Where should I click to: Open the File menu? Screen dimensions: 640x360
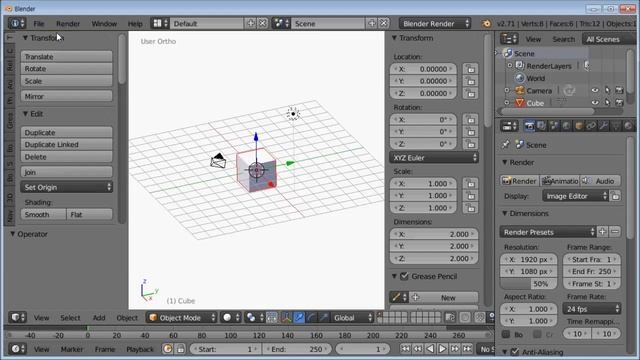coord(39,23)
